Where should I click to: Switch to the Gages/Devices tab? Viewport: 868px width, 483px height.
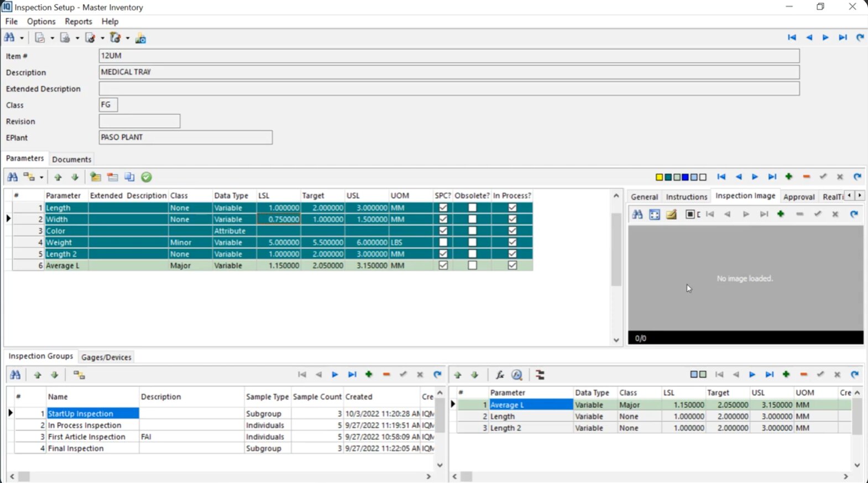[x=106, y=357]
